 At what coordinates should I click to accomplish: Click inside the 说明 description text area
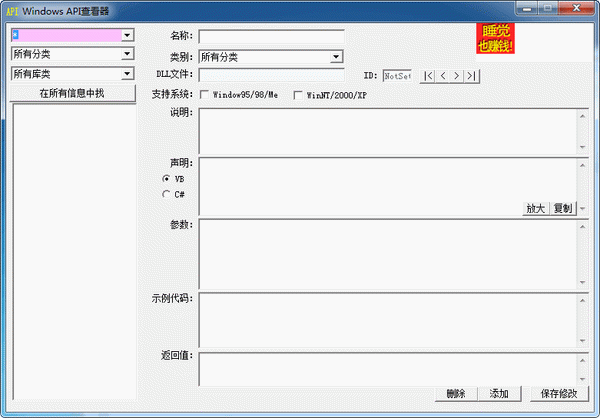pos(388,132)
